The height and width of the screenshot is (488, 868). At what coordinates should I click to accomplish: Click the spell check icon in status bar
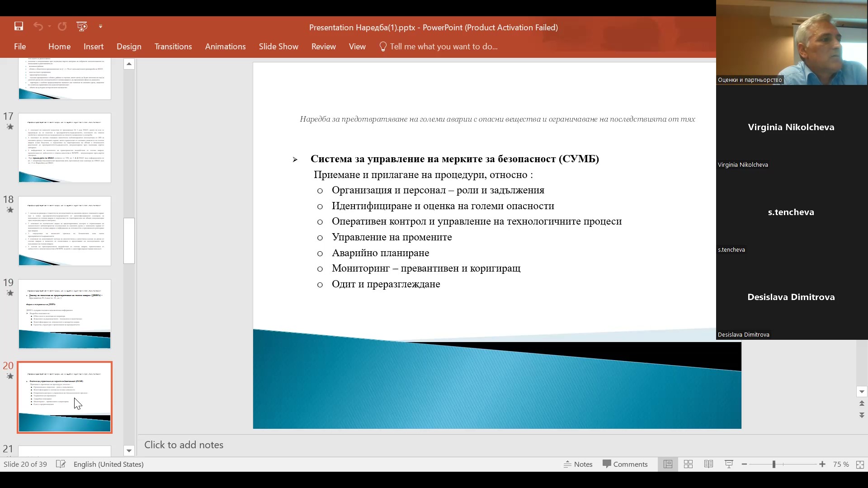[61, 464]
